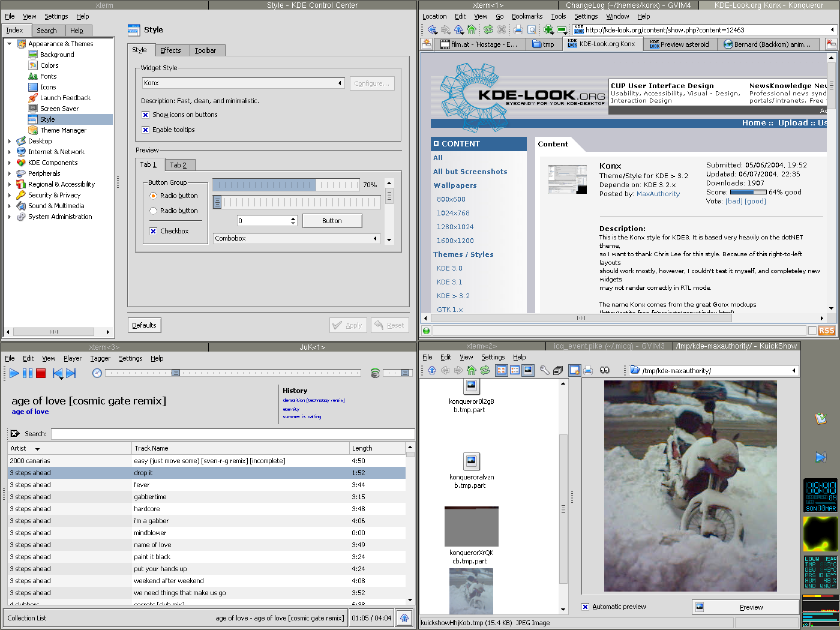Open the preview Combobox dropdown
The image size is (840, 630).
click(297, 238)
